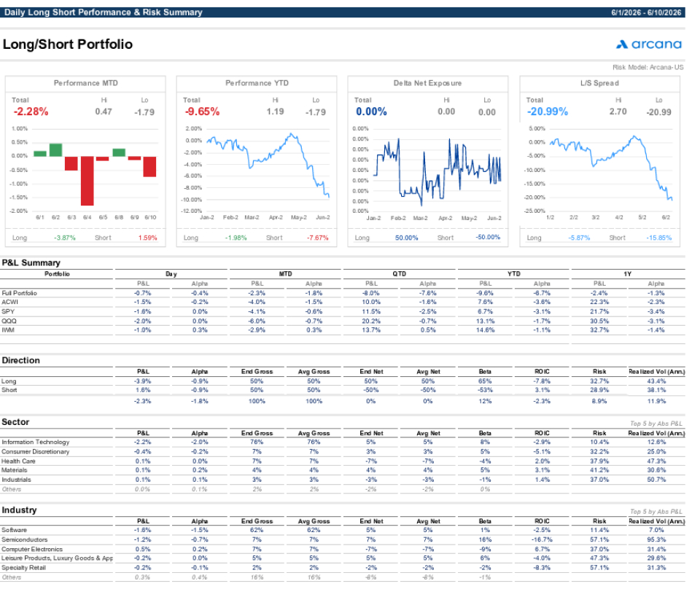Click the 0.47 Hi value in Performance MTD
The width and height of the screenshot is (700, 589).
click(x=104, y=112)
